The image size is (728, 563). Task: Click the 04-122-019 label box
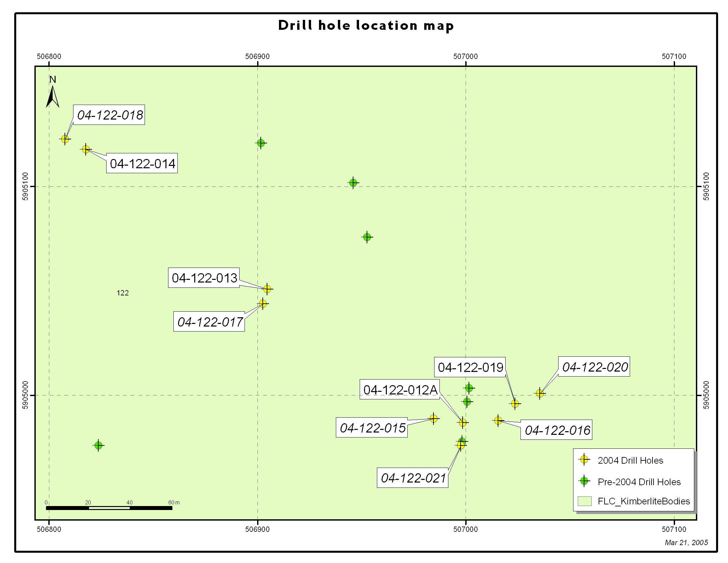tap(470, 367)
